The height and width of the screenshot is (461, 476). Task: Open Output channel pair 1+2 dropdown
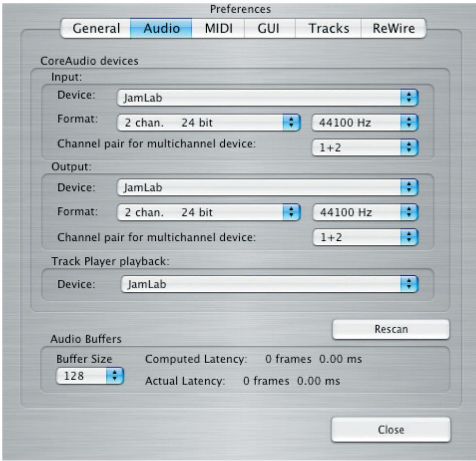tap(365, 237)
